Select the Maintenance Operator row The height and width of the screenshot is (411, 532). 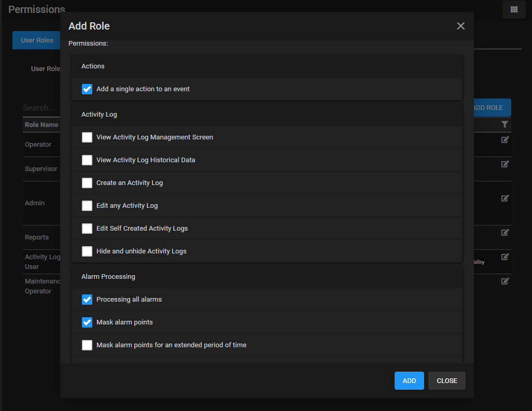click(41, 286)
